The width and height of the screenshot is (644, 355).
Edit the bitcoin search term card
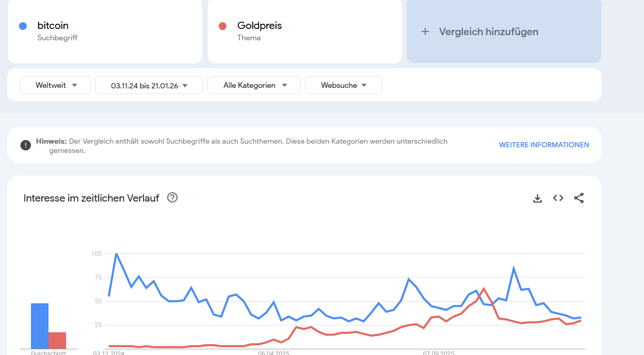(x=105, y=31)
